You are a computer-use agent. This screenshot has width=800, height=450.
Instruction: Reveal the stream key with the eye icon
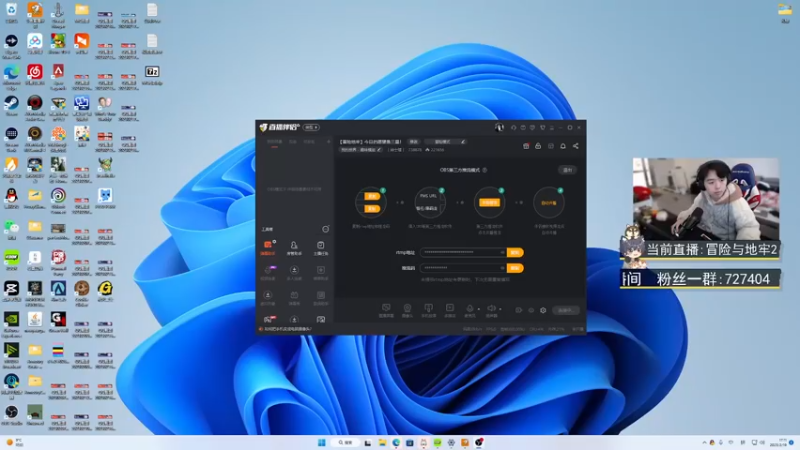(x=502, y=268)
